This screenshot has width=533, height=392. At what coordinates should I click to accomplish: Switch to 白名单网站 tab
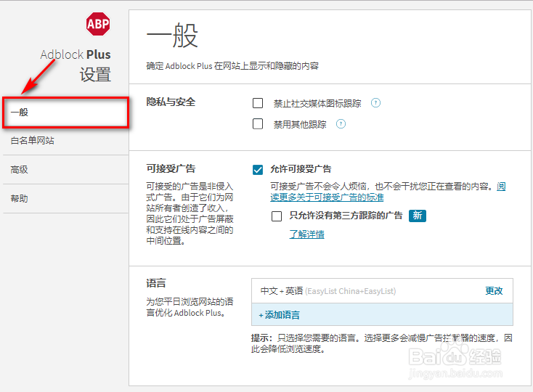click(65, 141)
